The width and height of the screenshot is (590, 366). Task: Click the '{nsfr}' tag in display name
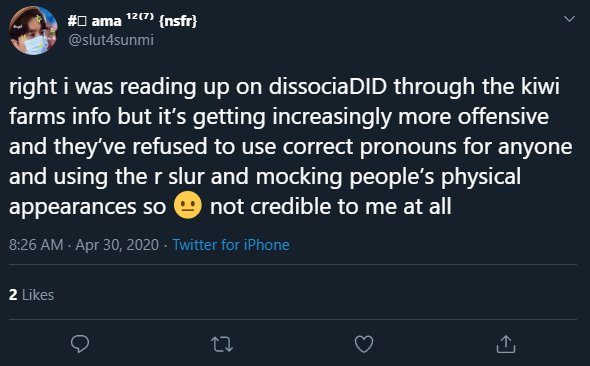[x=178, y=21]
